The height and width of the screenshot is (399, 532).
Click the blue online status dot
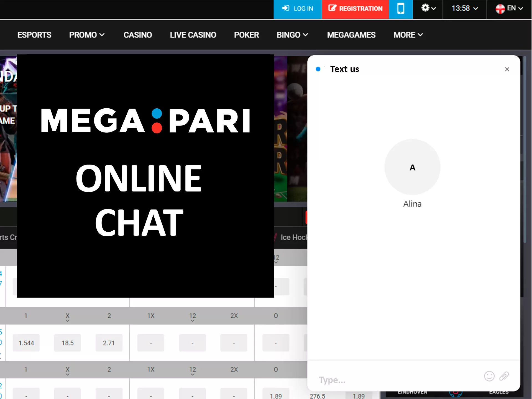pyautogui.click(x=318, y=69)
